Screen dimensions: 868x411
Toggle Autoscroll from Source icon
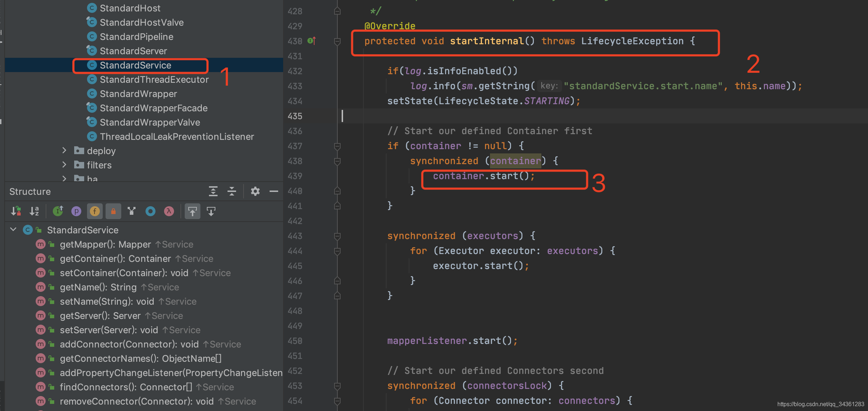point(211,211)
